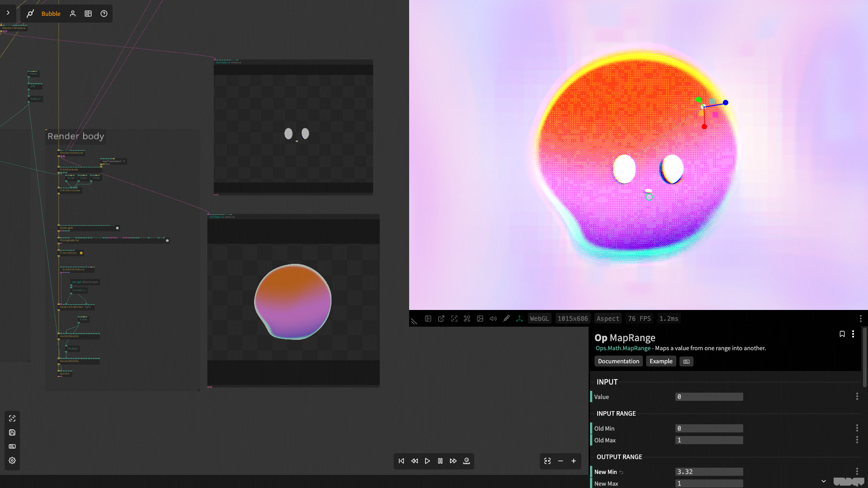
Task: Open New Min port options menu
Action: [857, 471]
